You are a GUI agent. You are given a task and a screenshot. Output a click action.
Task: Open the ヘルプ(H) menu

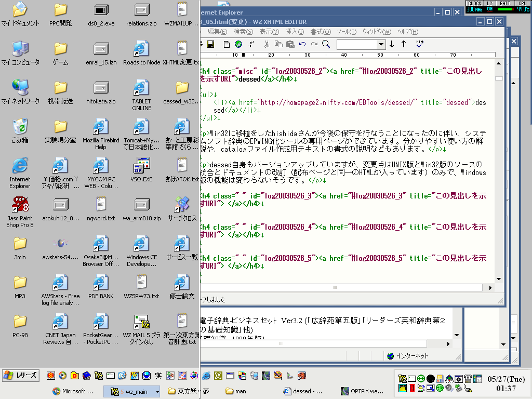(x=408, y=32)
